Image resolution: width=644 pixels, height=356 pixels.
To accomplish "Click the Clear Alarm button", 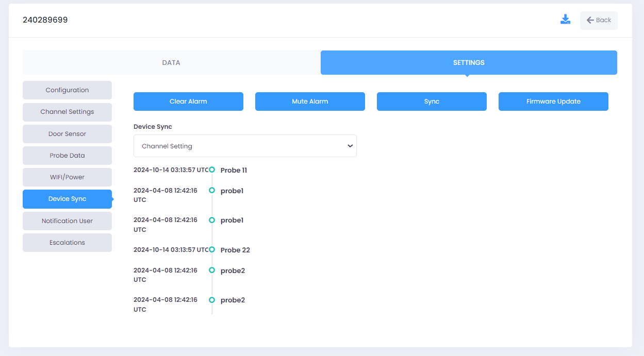I will click(x=188, y=101).
